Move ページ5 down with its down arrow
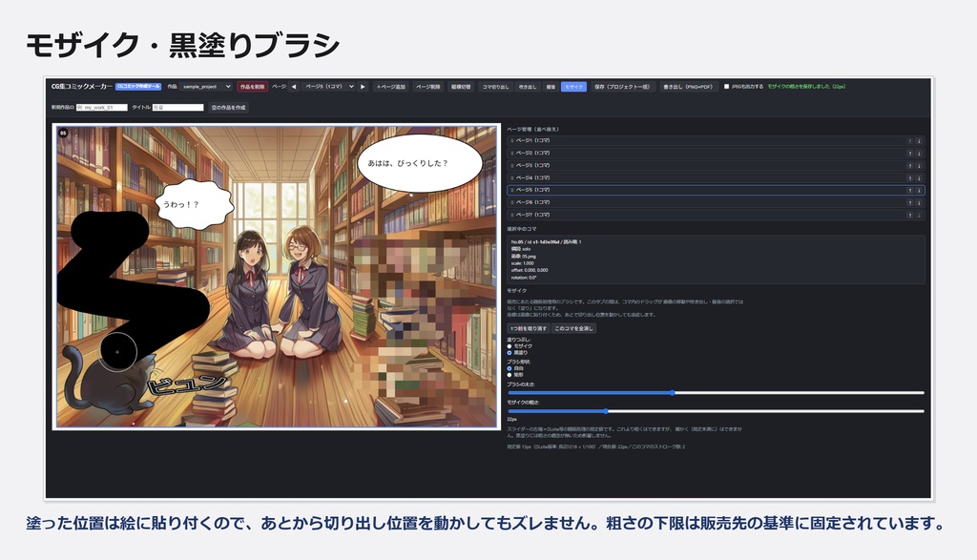This screenshot has height=560, width=977. coord(919,191)
